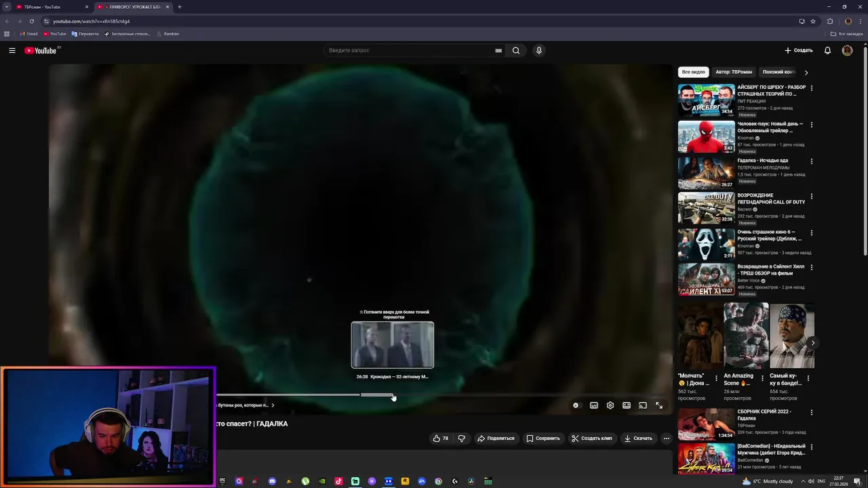
Task: Open Человек-паук: Новый день thumbnail
Action: (x=706, y=136)
